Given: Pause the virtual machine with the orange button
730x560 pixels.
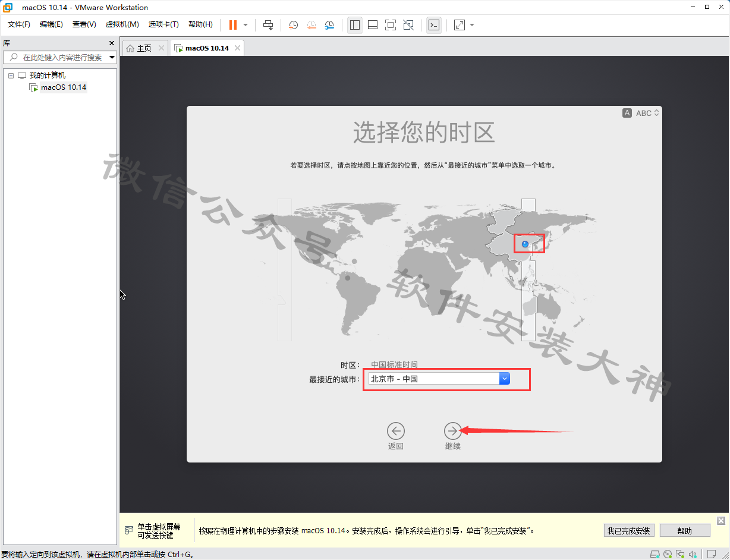Looking at the screenshot, I should coord(233,25).
